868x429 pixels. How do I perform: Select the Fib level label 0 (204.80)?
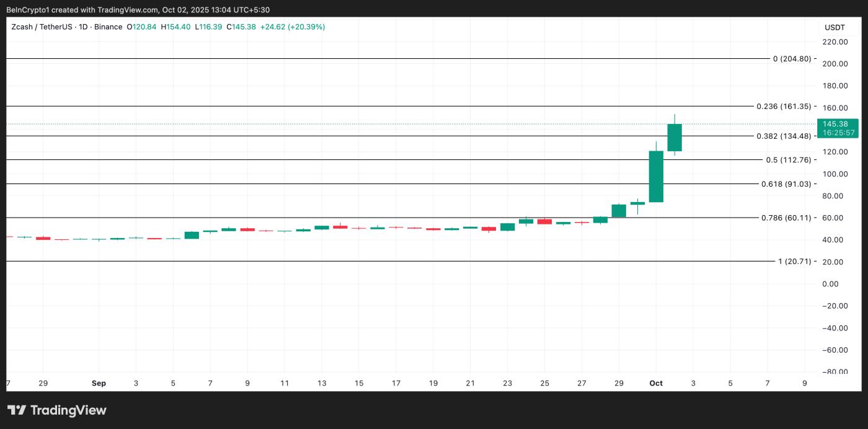click(x=792, y=59)
